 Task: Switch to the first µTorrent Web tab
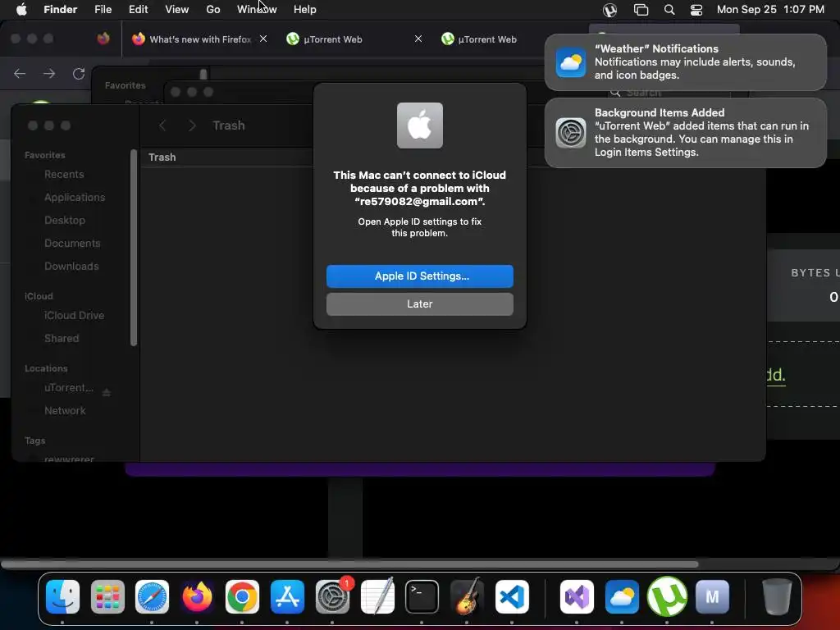pos(354,39)
